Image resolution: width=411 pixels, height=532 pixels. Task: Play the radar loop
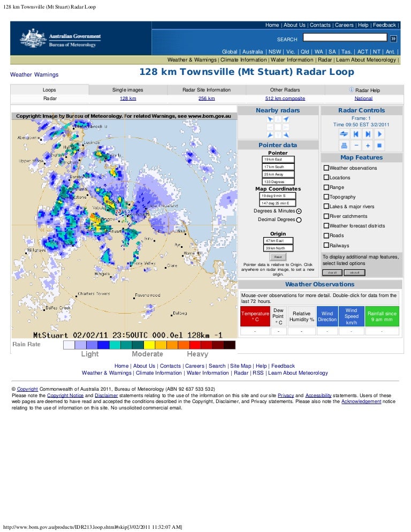pos(380,134)
